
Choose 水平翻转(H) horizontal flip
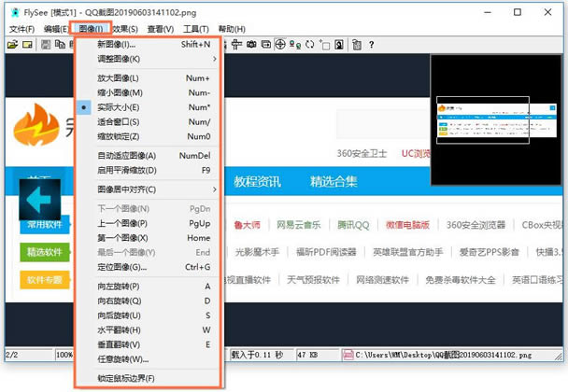click(148, 330)
